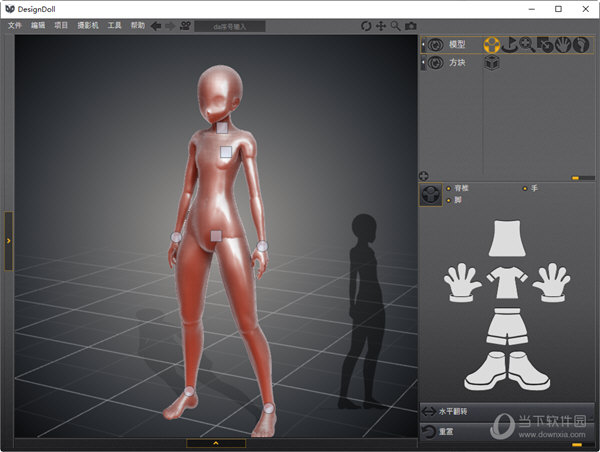Screen dimensions: 600x452
Task: Select the move tool icon for 模型
Action: pyautogui.click(x=510, y=45)
